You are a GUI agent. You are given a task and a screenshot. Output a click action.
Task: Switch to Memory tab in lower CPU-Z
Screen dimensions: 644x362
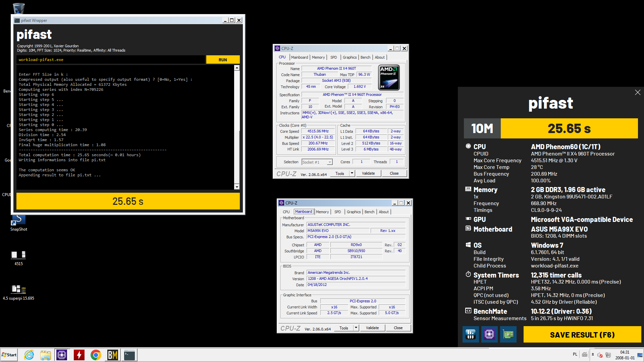[322, 212]
